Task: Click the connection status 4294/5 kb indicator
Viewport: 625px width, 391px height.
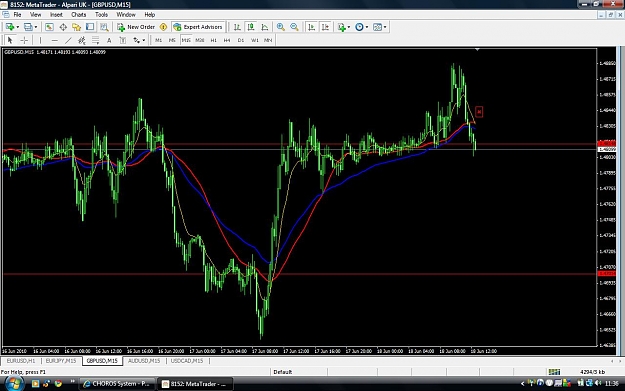Action: click(x=592, y=372)
